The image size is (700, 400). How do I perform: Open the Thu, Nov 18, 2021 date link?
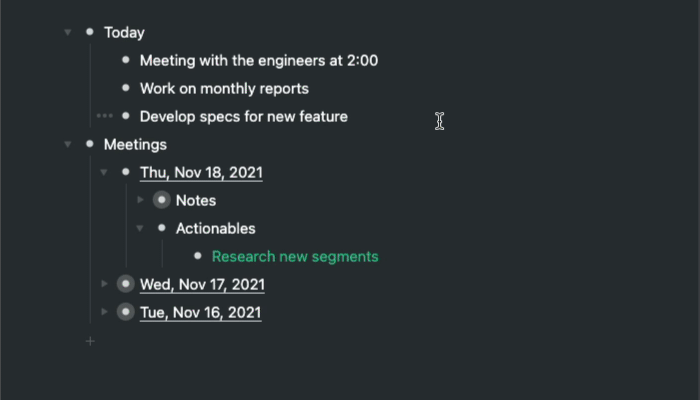pyautogui.click(x=201, y=172)
